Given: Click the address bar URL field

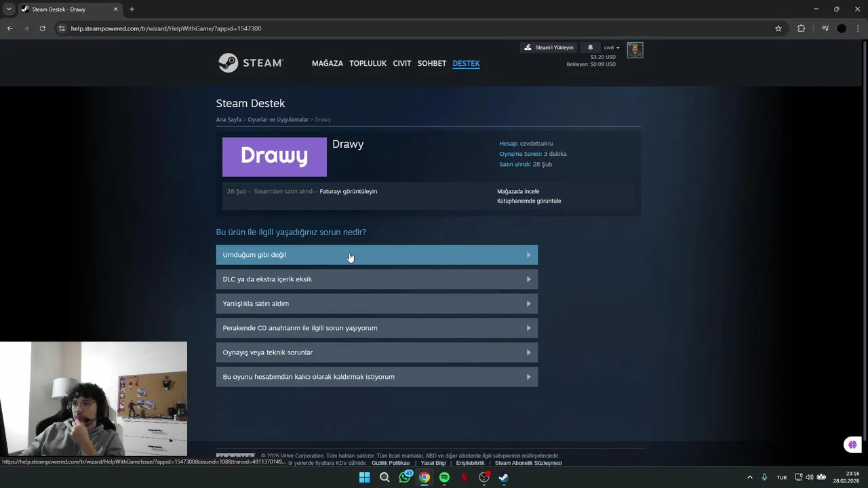Looking at the screenshot, I should coord(166,28).
